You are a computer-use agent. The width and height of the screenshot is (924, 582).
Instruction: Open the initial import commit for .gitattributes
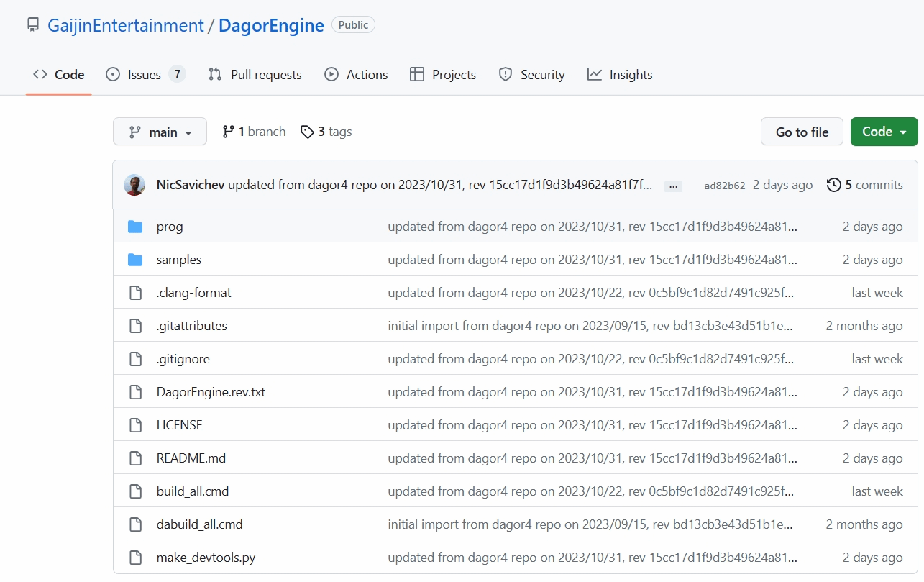pos(590,326)
